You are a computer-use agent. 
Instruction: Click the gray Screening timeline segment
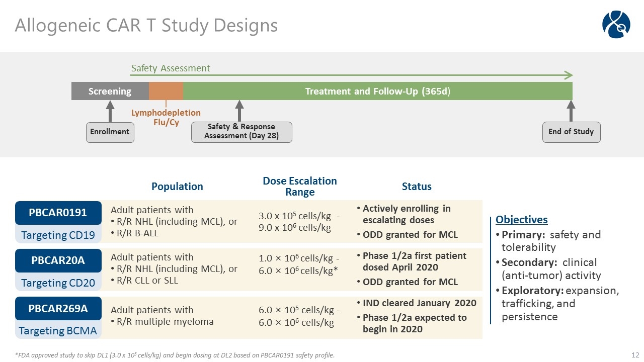(x=110, y=91)
